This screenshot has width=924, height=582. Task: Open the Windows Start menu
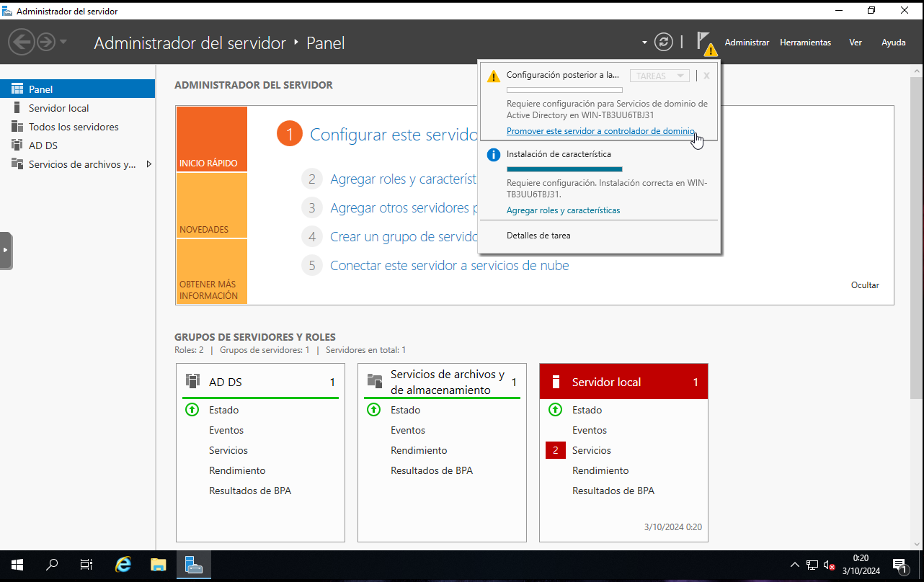click(17, 565)
